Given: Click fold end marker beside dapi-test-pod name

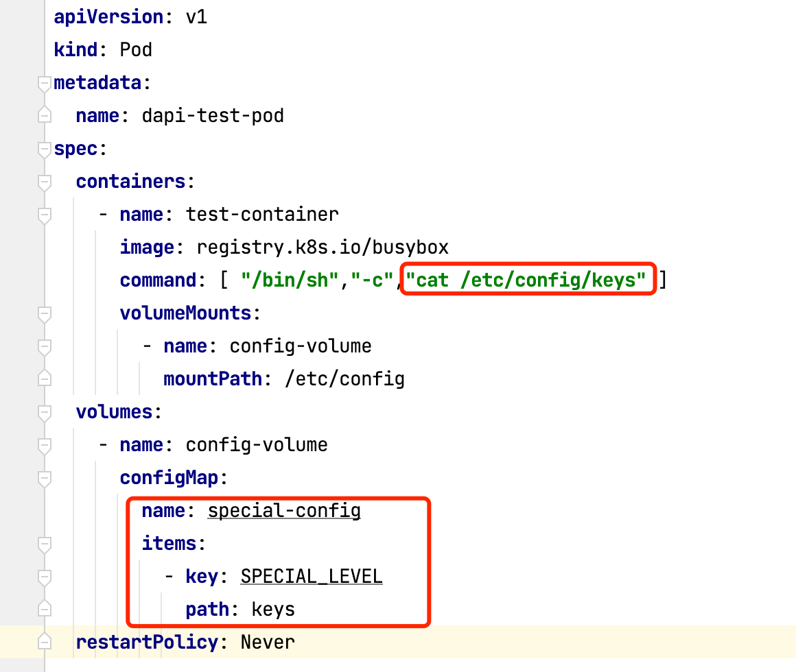Looking at the screenshot, I should tap(45, 115).
